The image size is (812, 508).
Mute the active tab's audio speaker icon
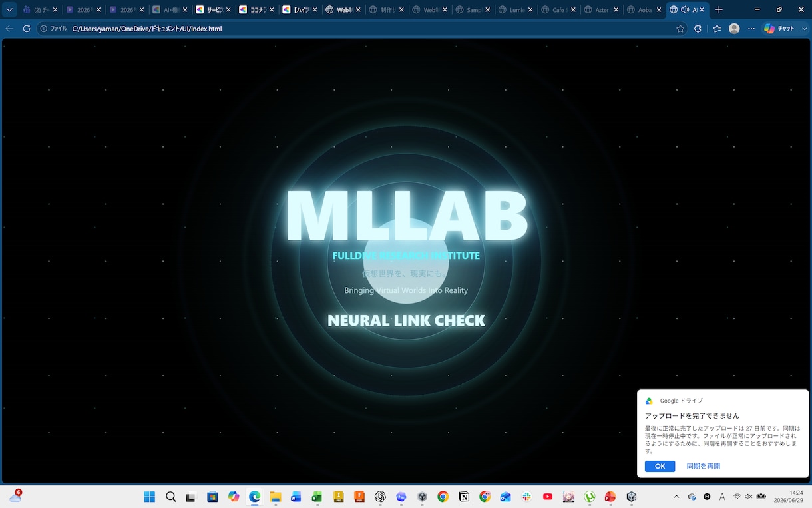[x=684, y=10]
